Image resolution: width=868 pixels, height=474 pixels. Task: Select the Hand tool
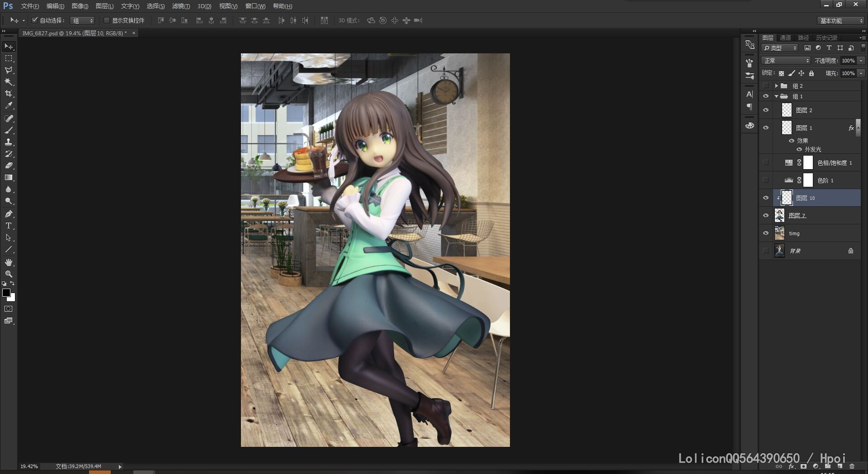coord(9,262)
